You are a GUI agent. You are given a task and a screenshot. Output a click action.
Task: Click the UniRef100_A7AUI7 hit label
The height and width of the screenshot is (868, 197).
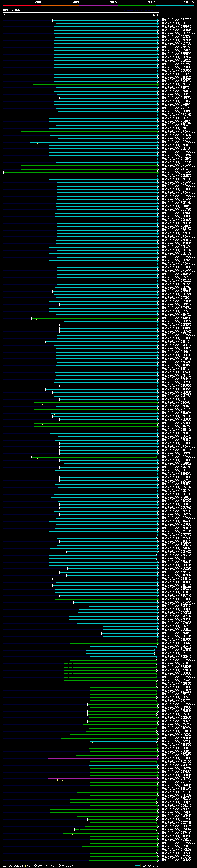pyautogui.click(x=177, y=497)
